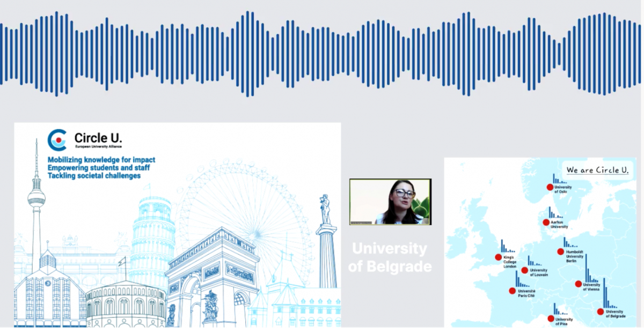Screen dimensions: 644x328
Task: Click the "University of Belgrade" map label
Action: click(616, 313)
